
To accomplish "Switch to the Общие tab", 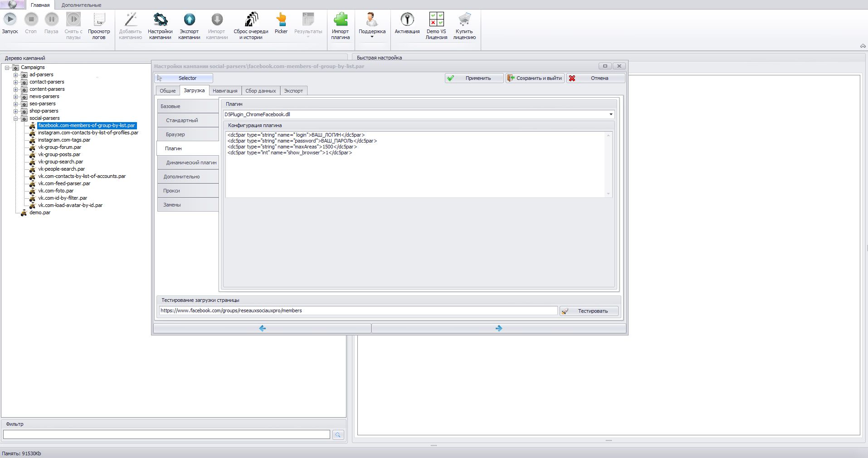I will [168, 91].
